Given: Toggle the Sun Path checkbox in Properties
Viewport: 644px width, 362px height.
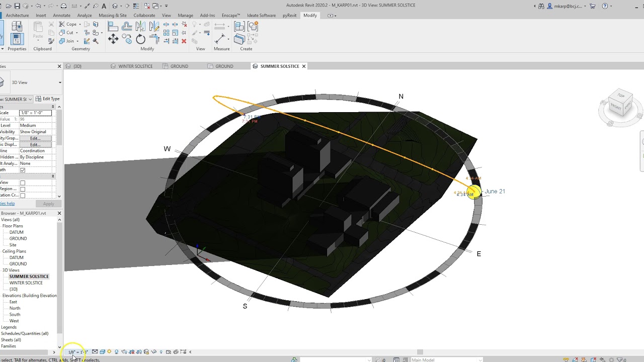Looking at the screenshot, I should (23, 170).
